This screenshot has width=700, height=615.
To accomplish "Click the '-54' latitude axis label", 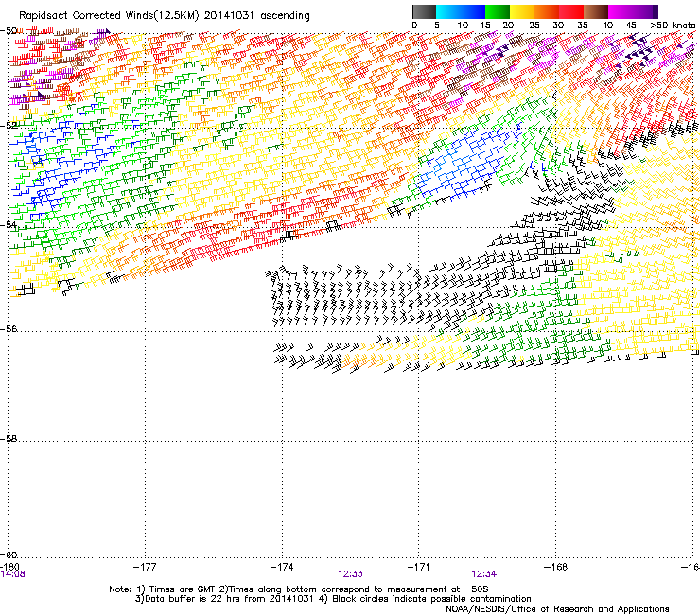I will point(9,224).
